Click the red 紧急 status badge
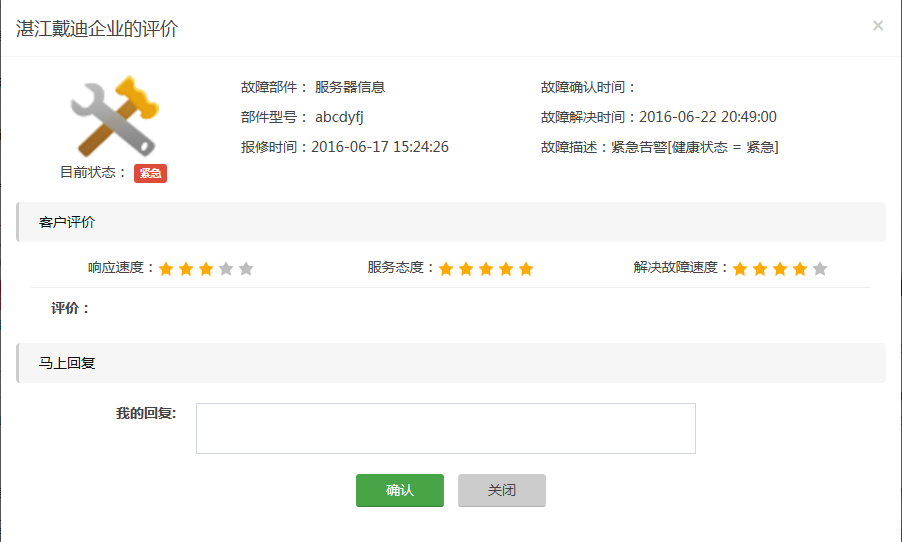902x542 pixels. (x=150, y=173)
